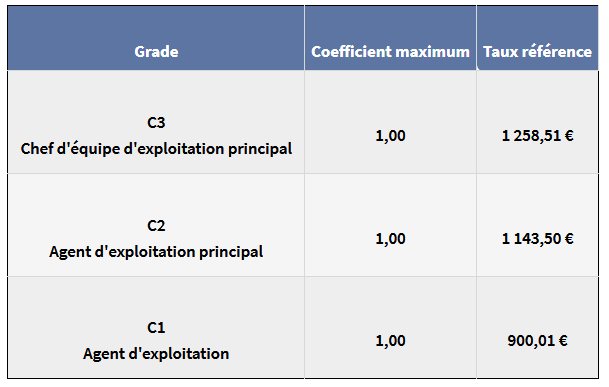This screenshot has height=387, width=609.
Task: Select the C2 row coefficient 1,00
Action: pos(390,239)
